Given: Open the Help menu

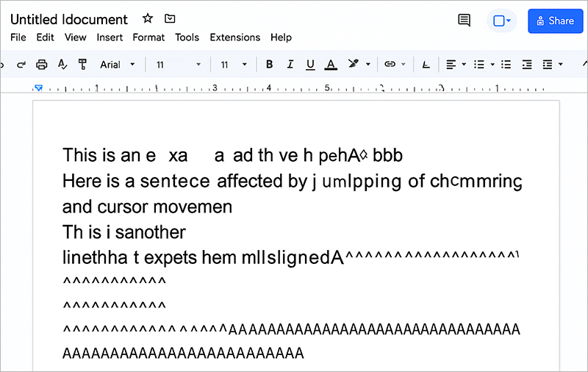Looking at the screenshot, I should point(281,37).
